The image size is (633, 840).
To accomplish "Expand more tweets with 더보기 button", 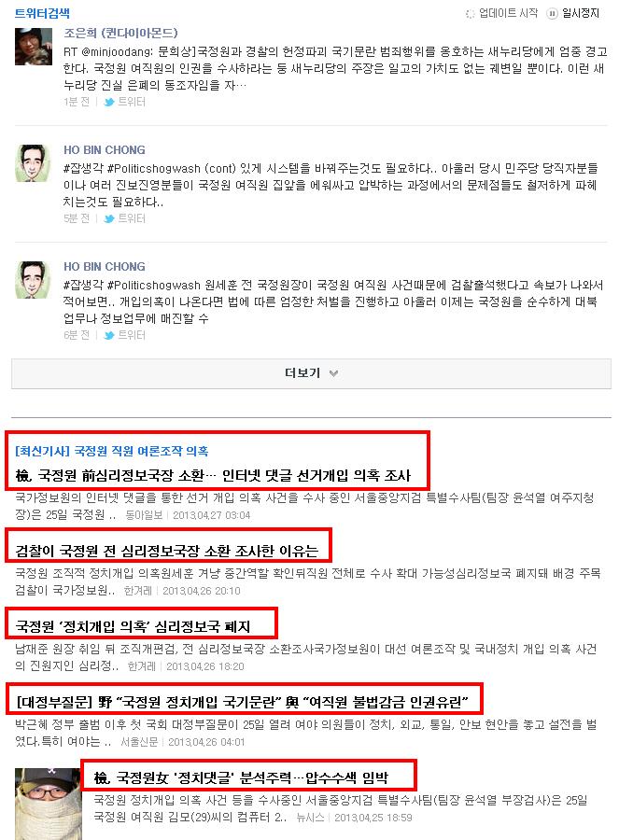I will (x=311, y=373).
